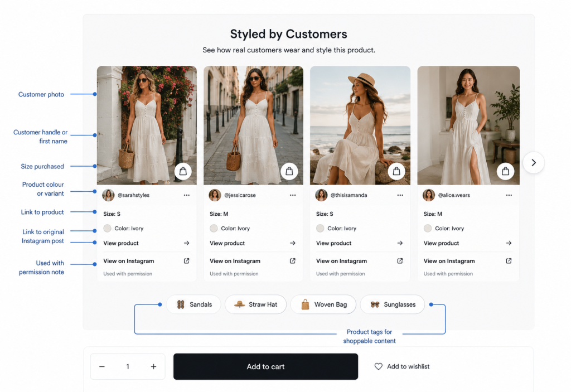Decrease quantity with minus button

tap(102, 366)
